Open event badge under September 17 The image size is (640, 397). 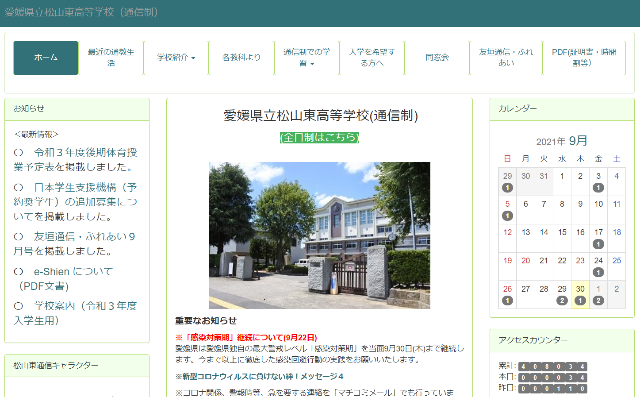click(x=598, y=244)
